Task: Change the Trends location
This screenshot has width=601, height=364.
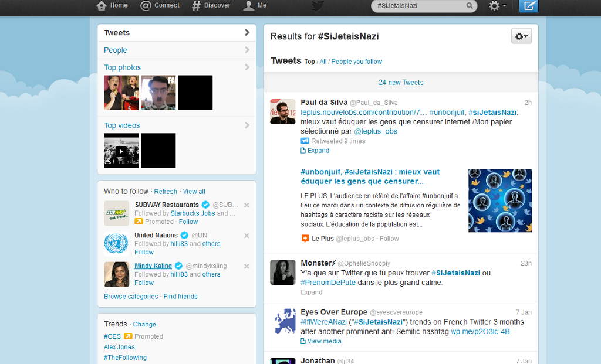Action: pyautogui.click(x=144, y=325)
